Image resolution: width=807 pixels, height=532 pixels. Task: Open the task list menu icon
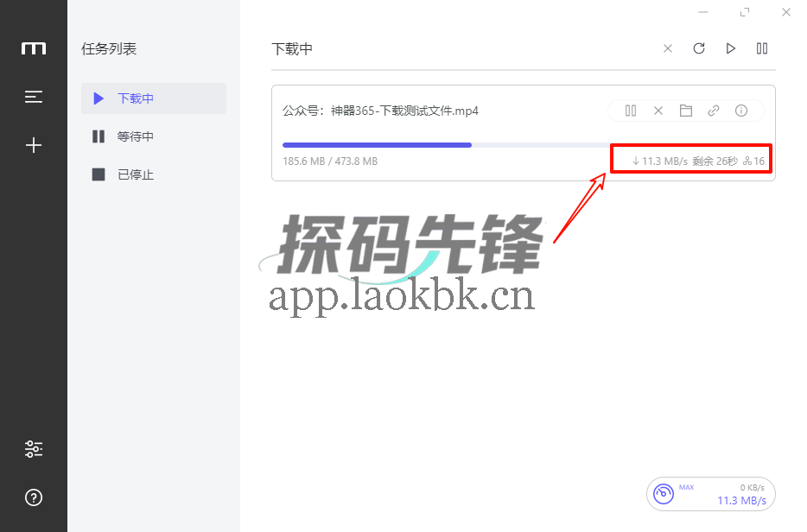click(34, 97)
